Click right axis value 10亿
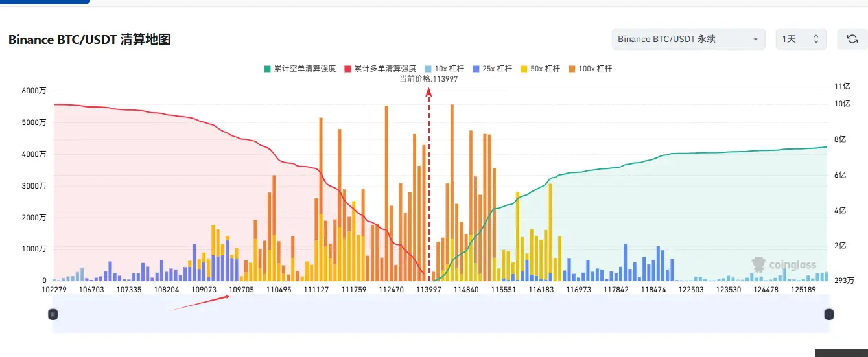This screenshot has height=357, width=868. tap(842, 104)
